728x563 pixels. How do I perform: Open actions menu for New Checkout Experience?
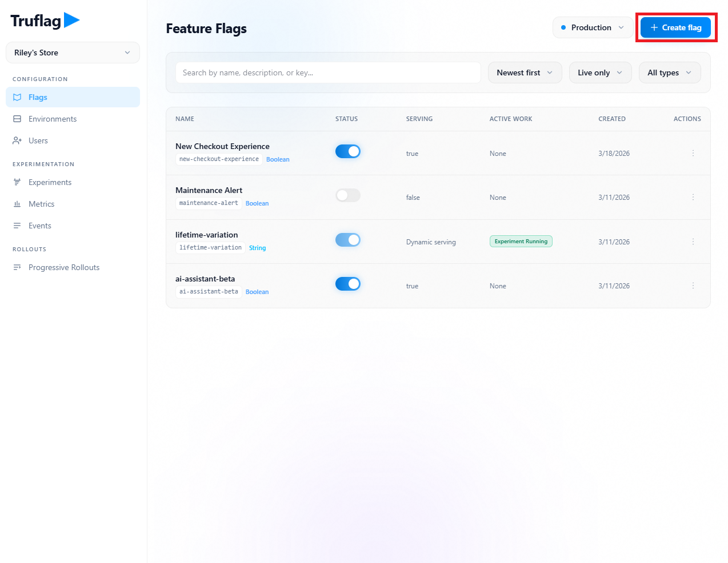pyautogui.click(x=693, y=153)
